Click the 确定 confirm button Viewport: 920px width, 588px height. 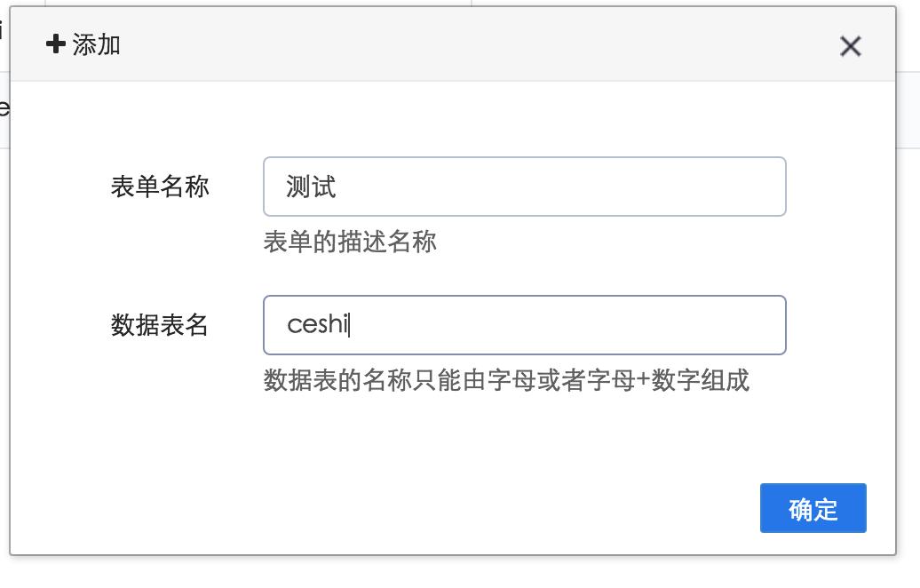pos(813,507)
